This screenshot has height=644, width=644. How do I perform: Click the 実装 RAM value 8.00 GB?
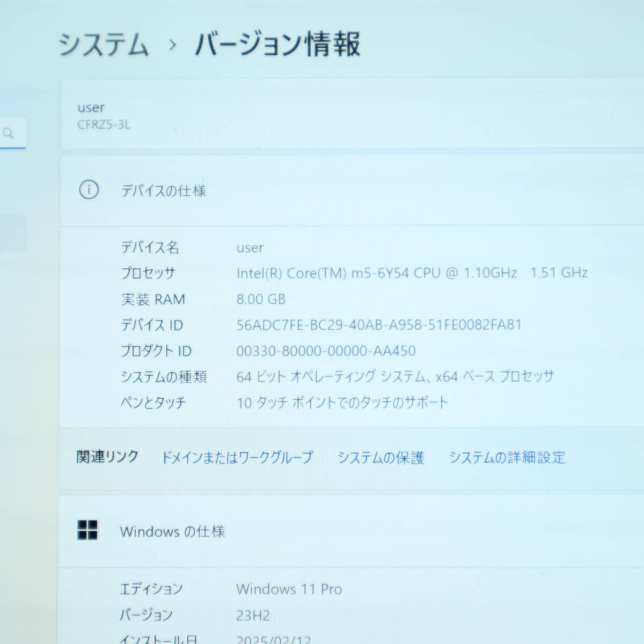tap(261, 299)
